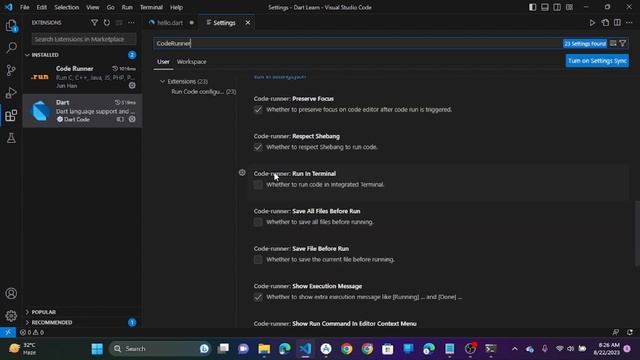Screen dimensions: 640x360
Task: Switch to Workspace settings tab
Action: [x=191, y=62]
